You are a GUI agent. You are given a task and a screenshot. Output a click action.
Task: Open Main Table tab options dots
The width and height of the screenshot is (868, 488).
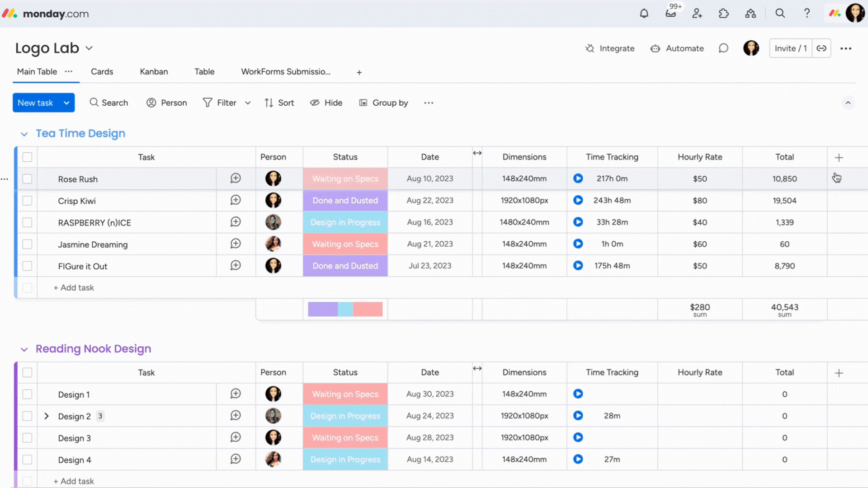click(69, 71)
